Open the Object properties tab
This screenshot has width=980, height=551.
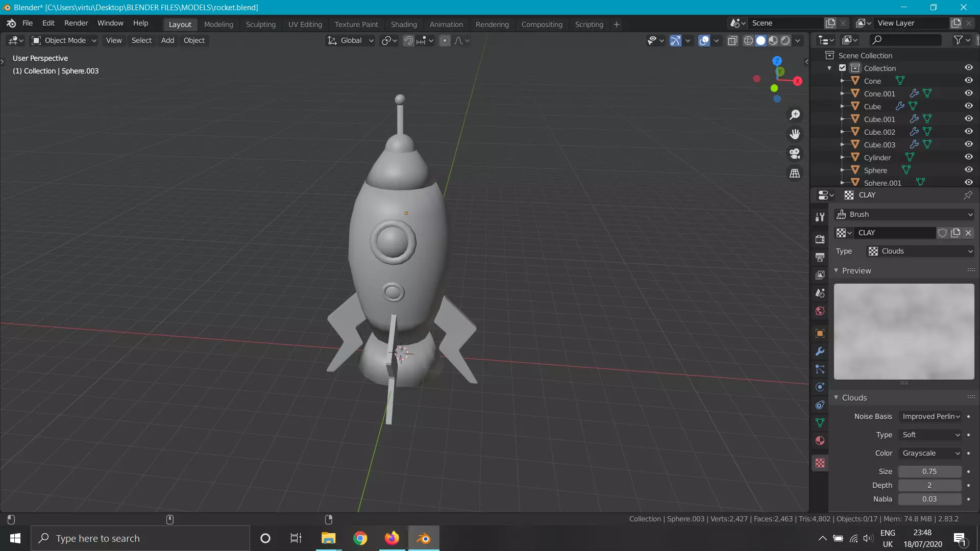coord(820,334)
